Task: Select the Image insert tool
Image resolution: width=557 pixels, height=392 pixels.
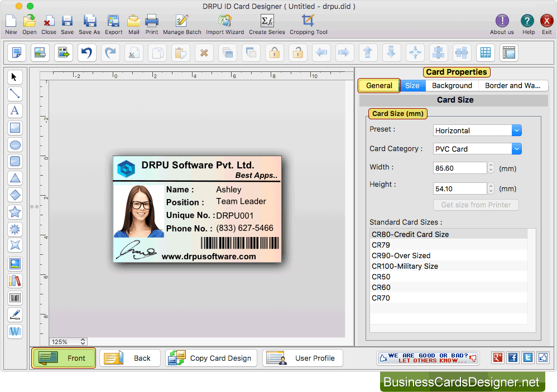Action: 15,263
